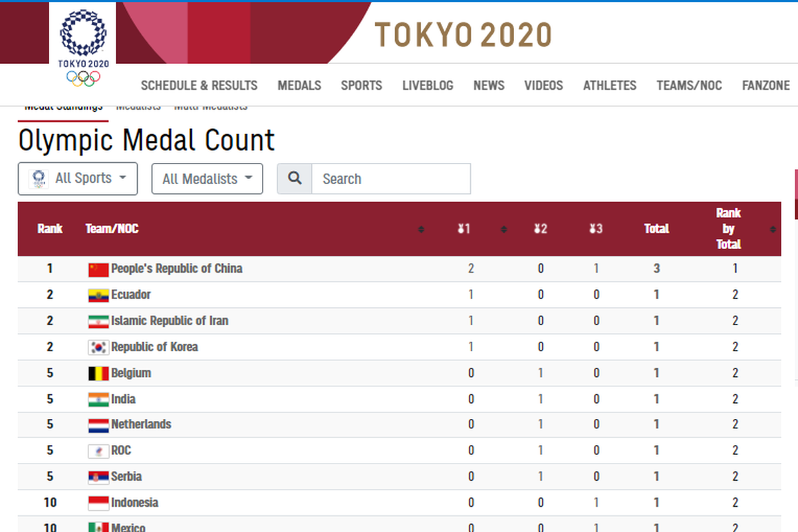Open the All Medalists dropdown

pos(207,179)
